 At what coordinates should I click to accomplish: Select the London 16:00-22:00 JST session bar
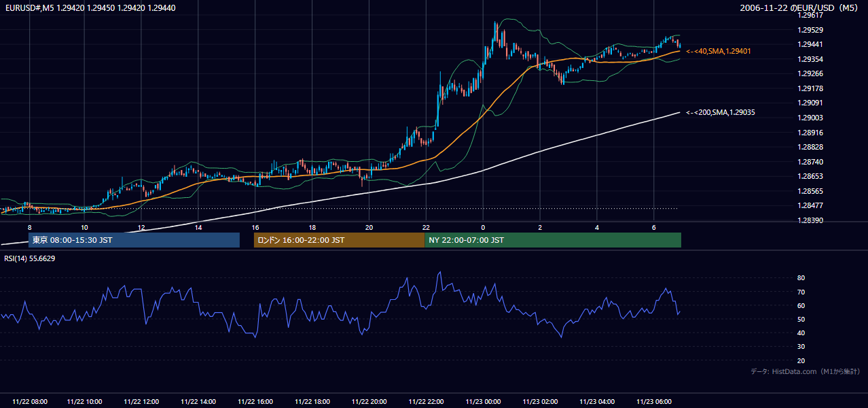tap(339, 240)
